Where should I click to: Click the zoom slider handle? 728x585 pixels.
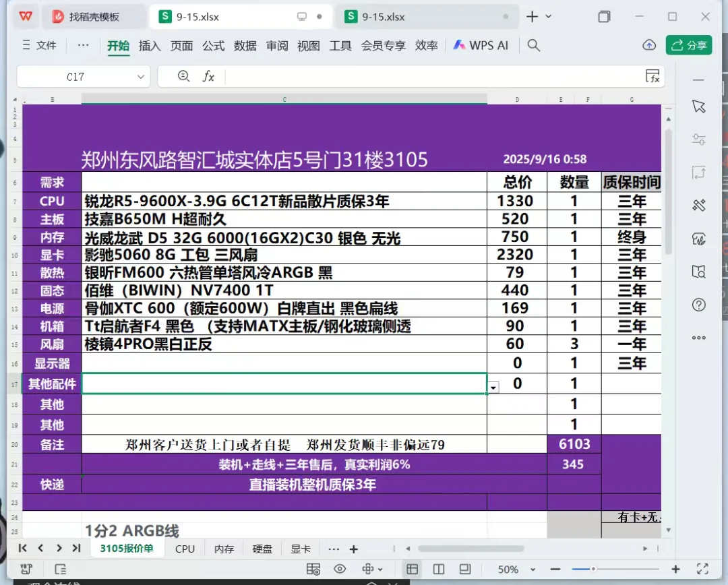593,569
